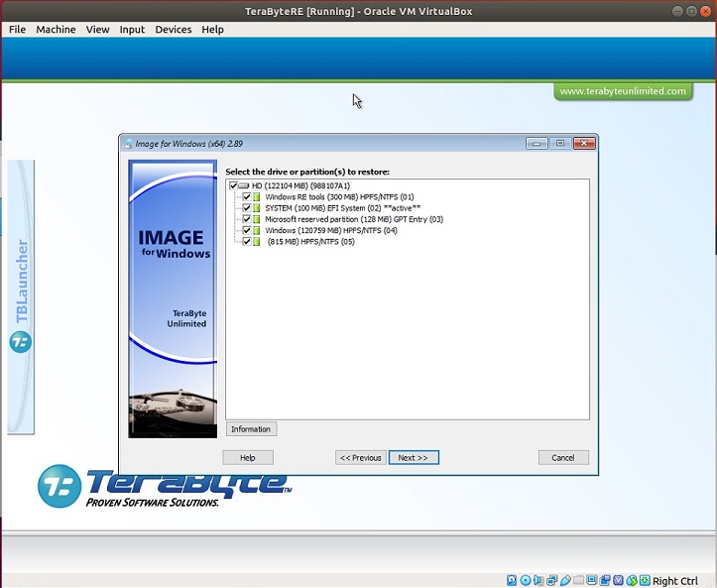Image resolution: width=717 pixels, height=588 pixels.
Task: Maximize the Image for Windows dialog
Action: click(x=560, y=144)
